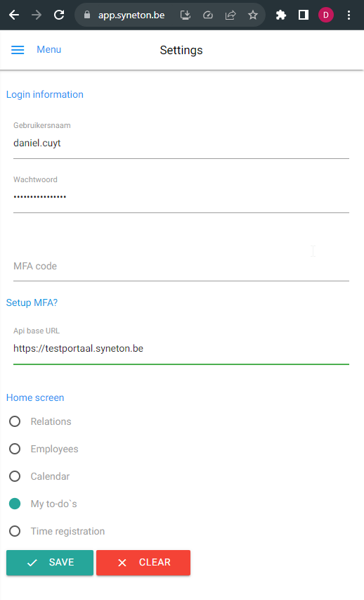Reload the page with refresh icon

(59, 15)
